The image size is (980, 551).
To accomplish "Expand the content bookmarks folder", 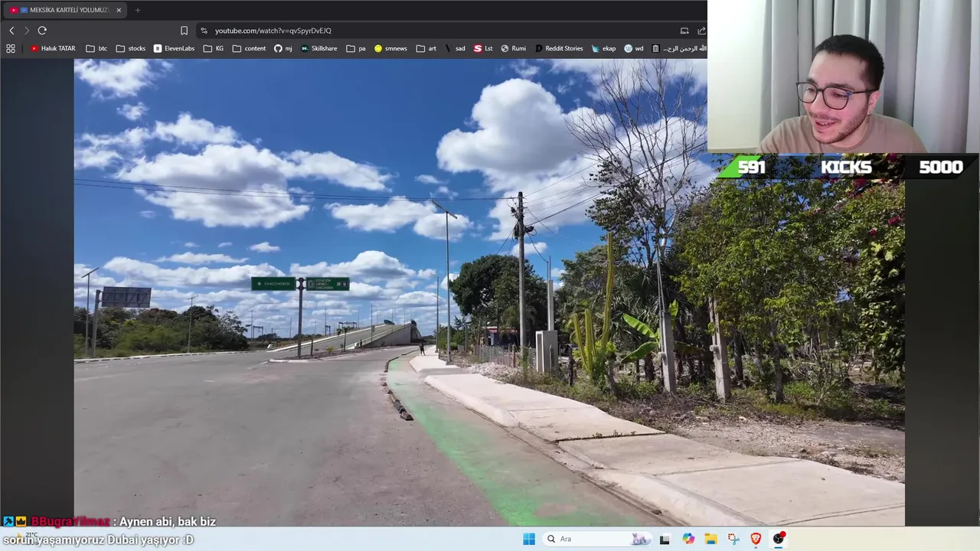I will pos(250,48).
